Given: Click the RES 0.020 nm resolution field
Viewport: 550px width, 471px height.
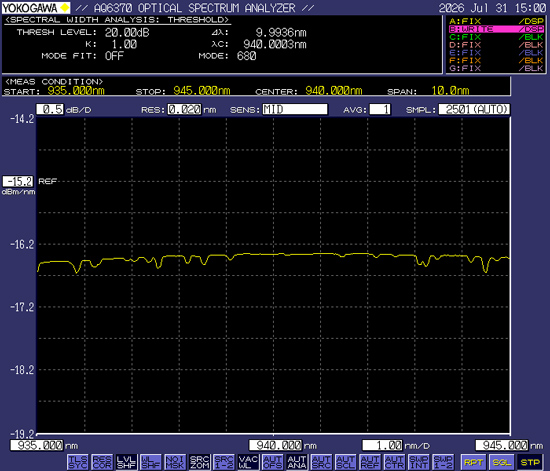Looking at the screenshot, I should (x=185, y=109).
